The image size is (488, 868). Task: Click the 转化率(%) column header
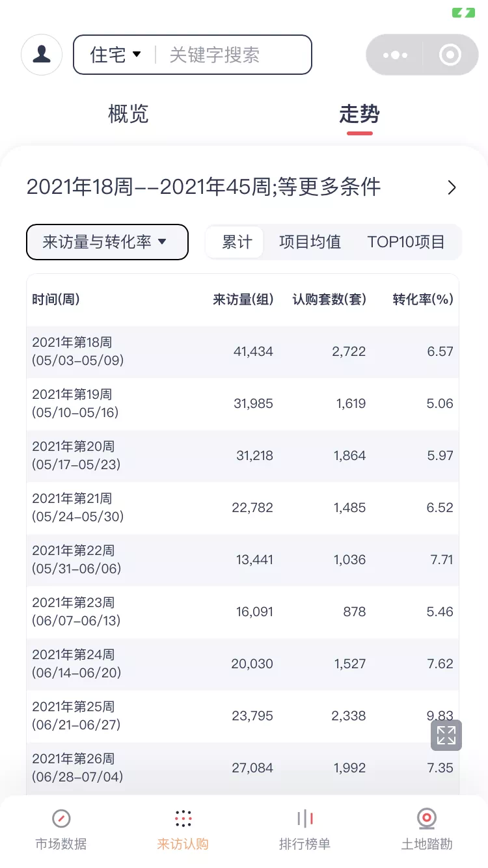[x=423, y=299]
